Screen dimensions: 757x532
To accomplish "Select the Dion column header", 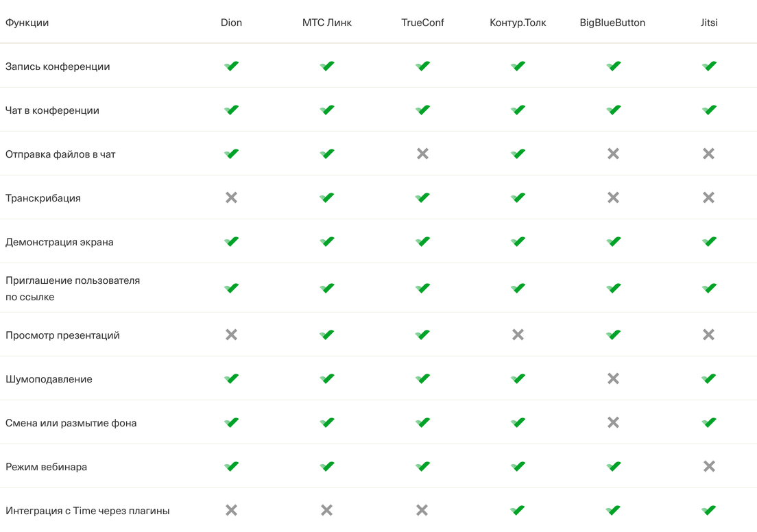I will [x=231, y=23].
